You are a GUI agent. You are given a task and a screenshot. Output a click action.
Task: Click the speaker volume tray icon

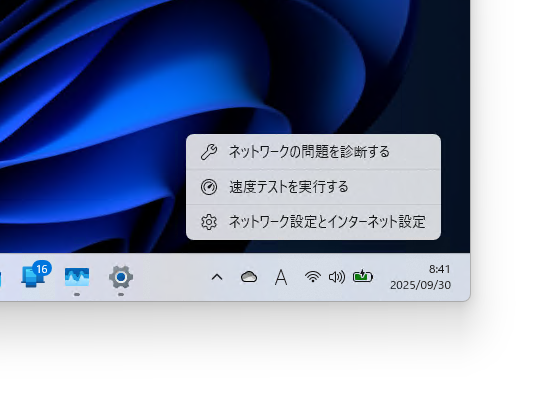(x=337, y=277)
